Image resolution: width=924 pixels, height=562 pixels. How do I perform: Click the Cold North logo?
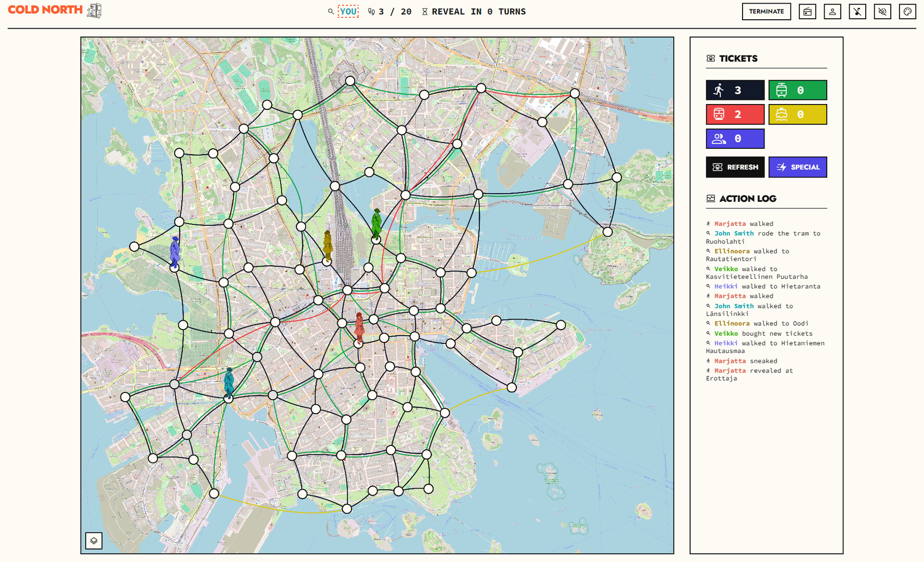(x=45, y=10)
